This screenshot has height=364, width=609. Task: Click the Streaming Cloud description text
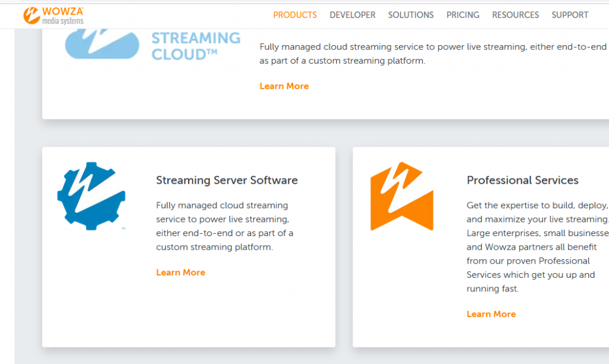[434, 54]
